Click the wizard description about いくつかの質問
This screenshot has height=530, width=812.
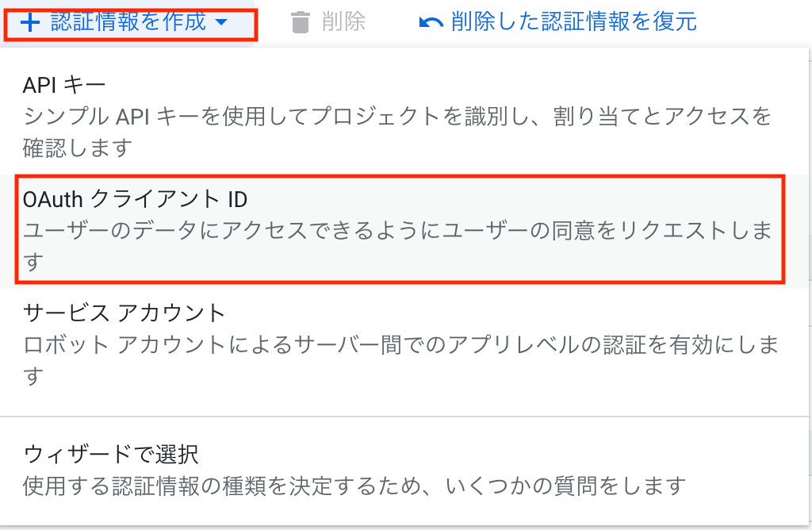point(354,486)
